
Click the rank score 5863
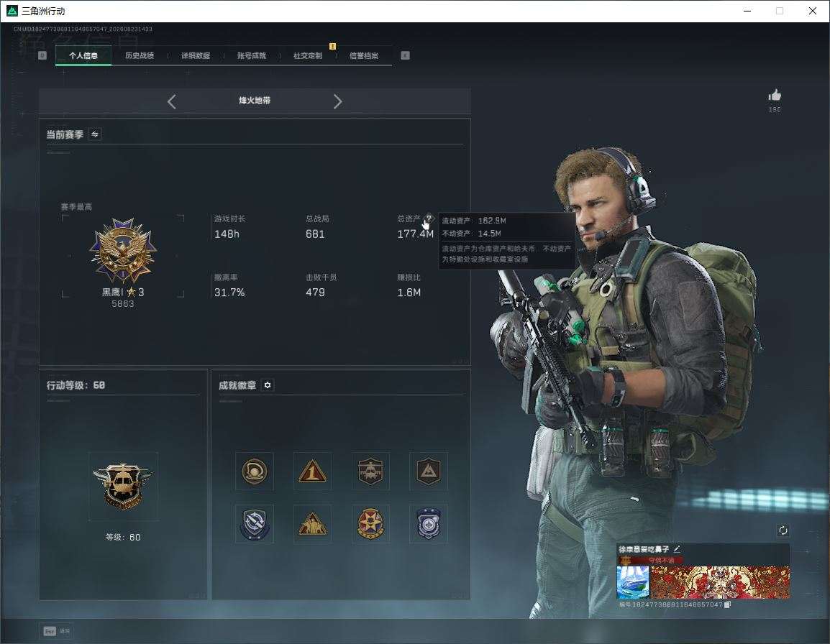pos(123,304)
